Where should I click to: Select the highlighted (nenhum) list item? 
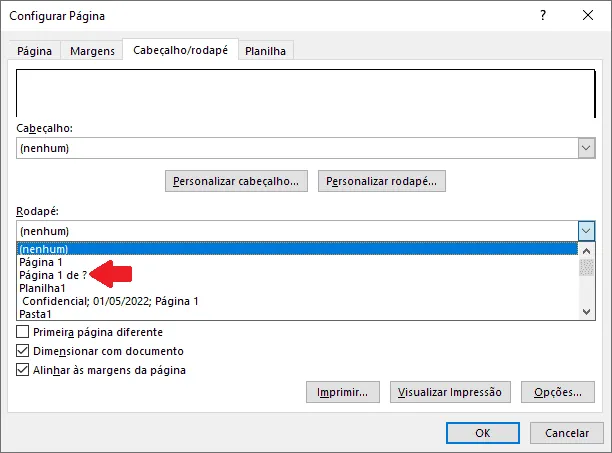pos(297,249)
